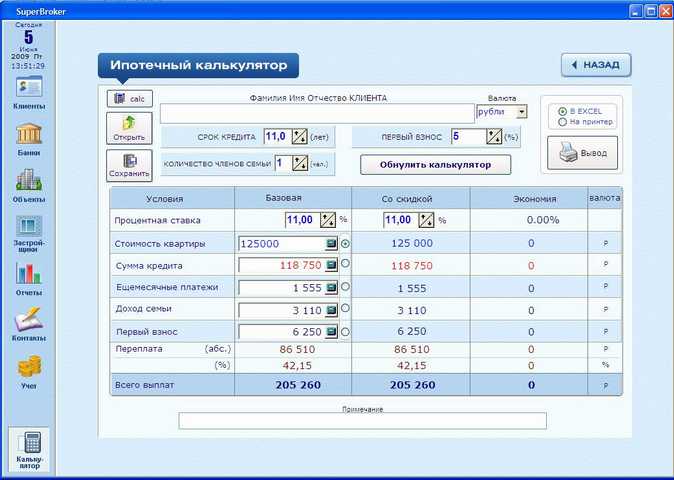Click the client full name input field
This screenshot has width=674, height=480.
[x=317, y=113]
